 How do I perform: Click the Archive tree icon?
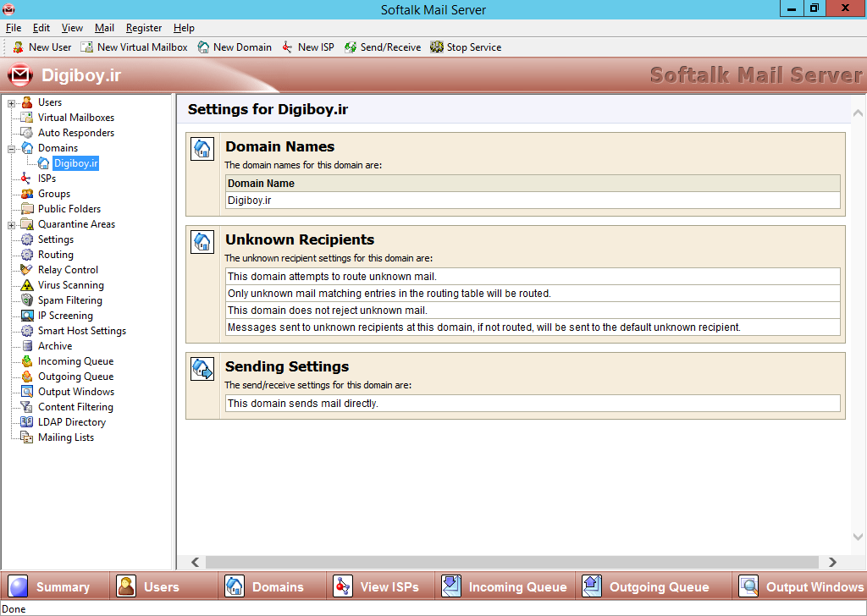pyautogui.click(x=27, y=346)
